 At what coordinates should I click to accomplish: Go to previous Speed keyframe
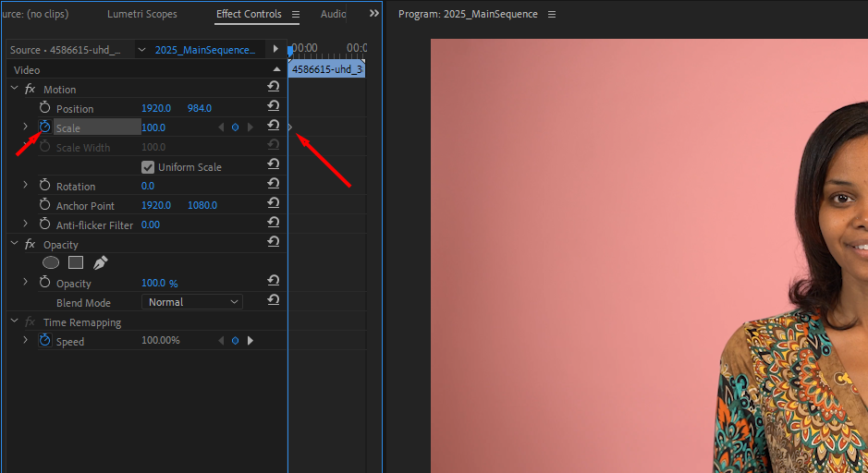[222, 341]
